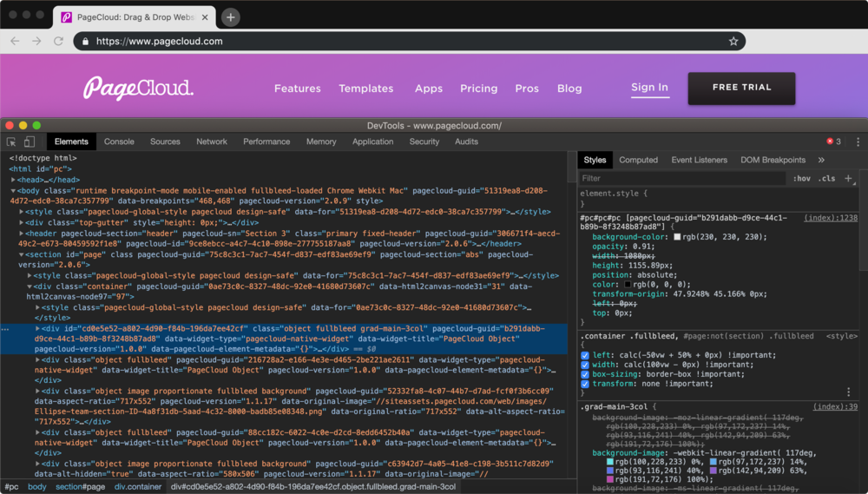This screenshot has height=494, width=868.
Task: Switch to the Sources tab
Action: tap(165, 142)
